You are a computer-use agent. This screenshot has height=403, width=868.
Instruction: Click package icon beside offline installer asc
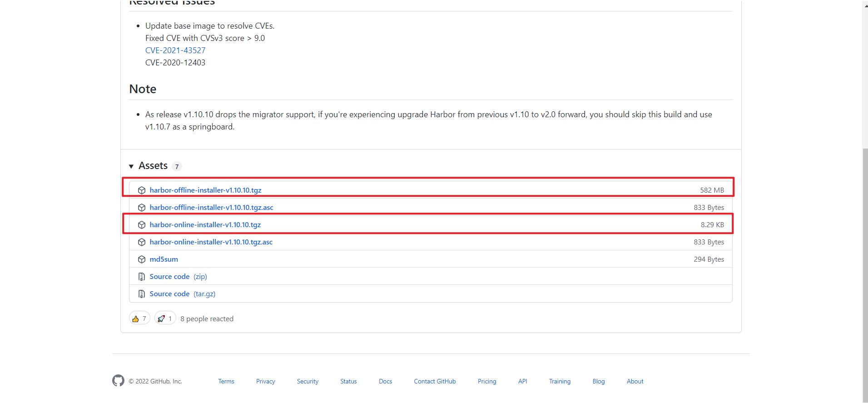click(x=142, y=208)
